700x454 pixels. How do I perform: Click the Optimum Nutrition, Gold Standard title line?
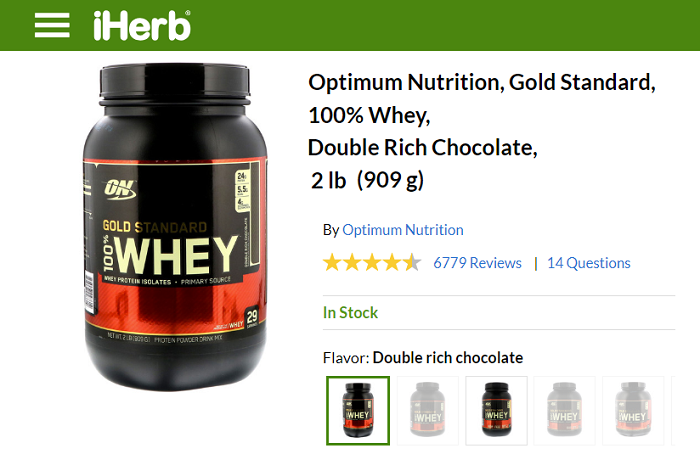482,83
